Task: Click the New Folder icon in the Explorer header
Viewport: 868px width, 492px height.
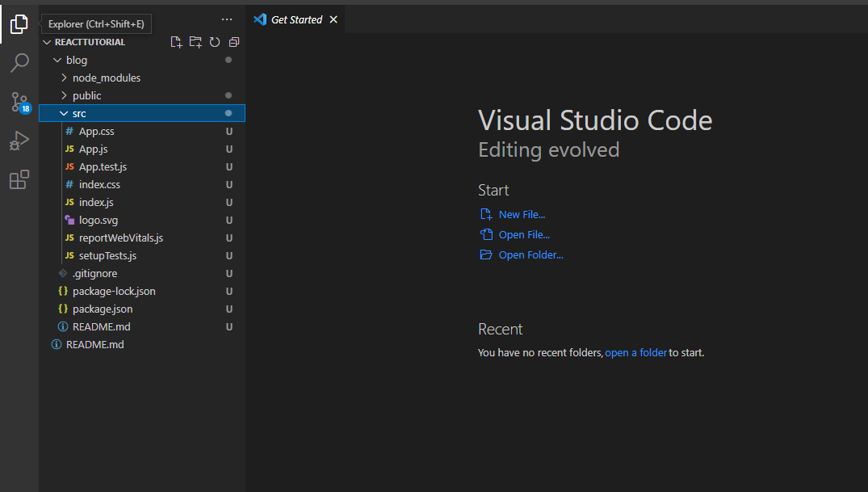Action: (195, 42)
